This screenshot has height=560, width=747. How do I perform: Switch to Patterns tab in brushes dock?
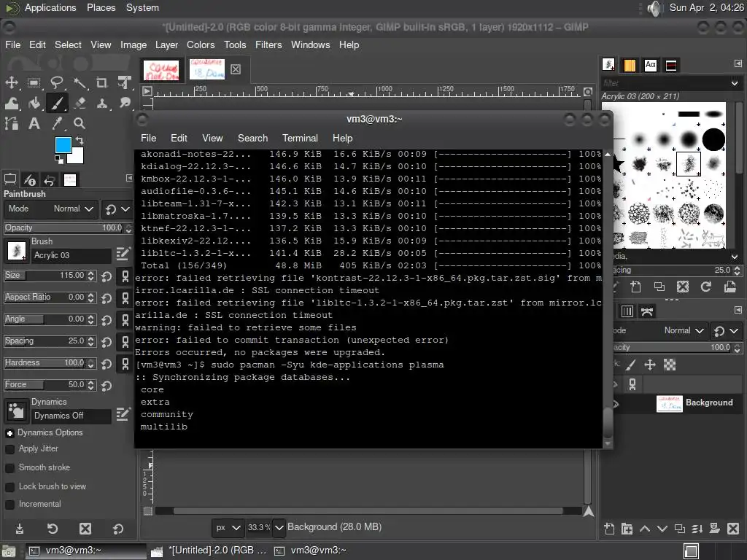coord(630,65)
